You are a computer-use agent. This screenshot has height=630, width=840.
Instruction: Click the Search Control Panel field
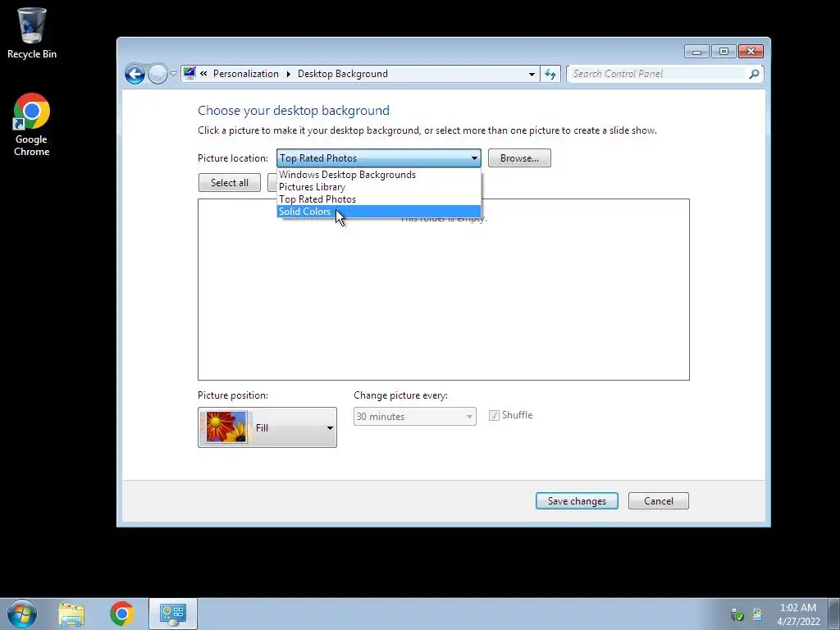(656, 74)
